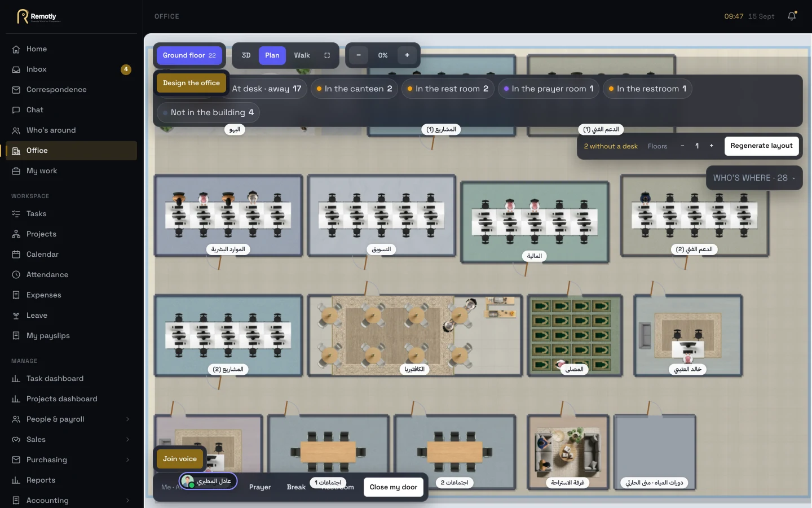The height and width of the screenshot is (508, 812).
Task: Zoom in with the plus button
Action: 407,55
